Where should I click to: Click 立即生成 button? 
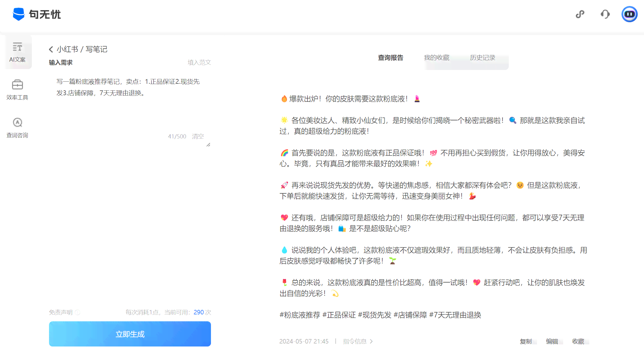(130, 334)
